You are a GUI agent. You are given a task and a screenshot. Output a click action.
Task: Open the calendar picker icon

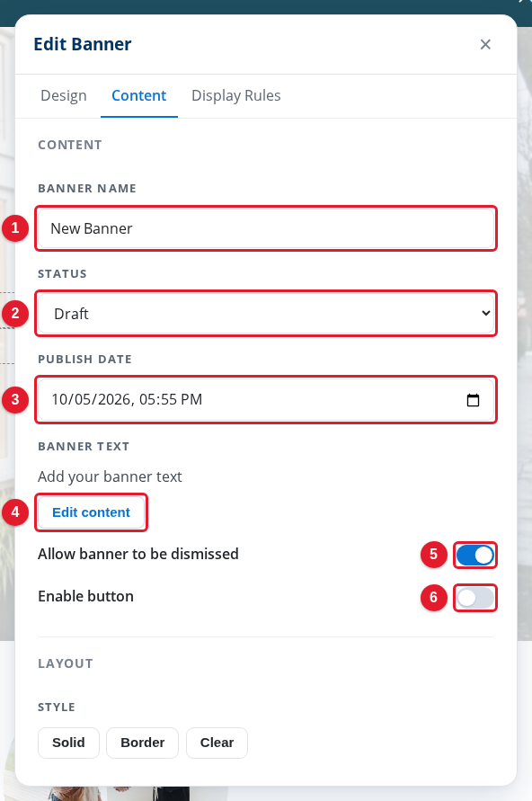coord(473,400)
